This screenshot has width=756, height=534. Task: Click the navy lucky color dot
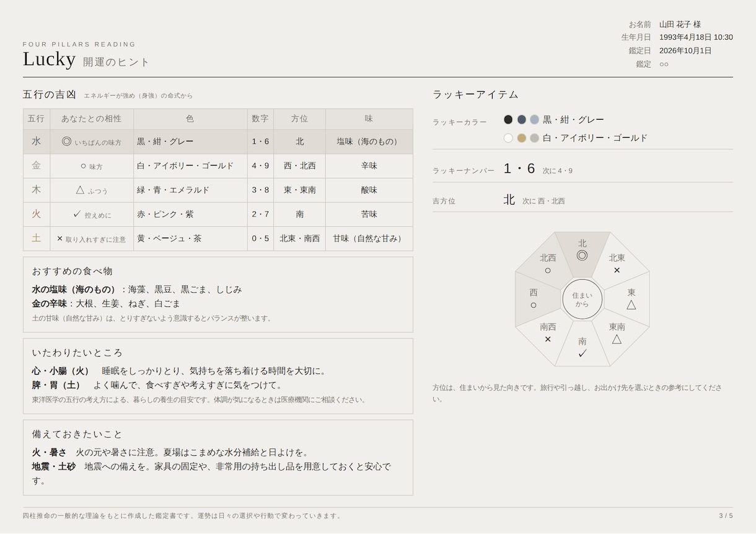pos(522,120)
